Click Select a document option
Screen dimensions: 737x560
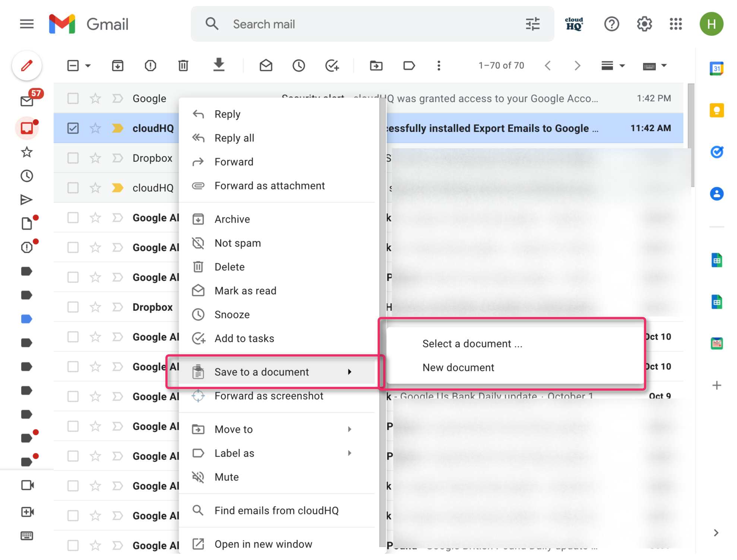pyautogui.click(x=515, y=344)
